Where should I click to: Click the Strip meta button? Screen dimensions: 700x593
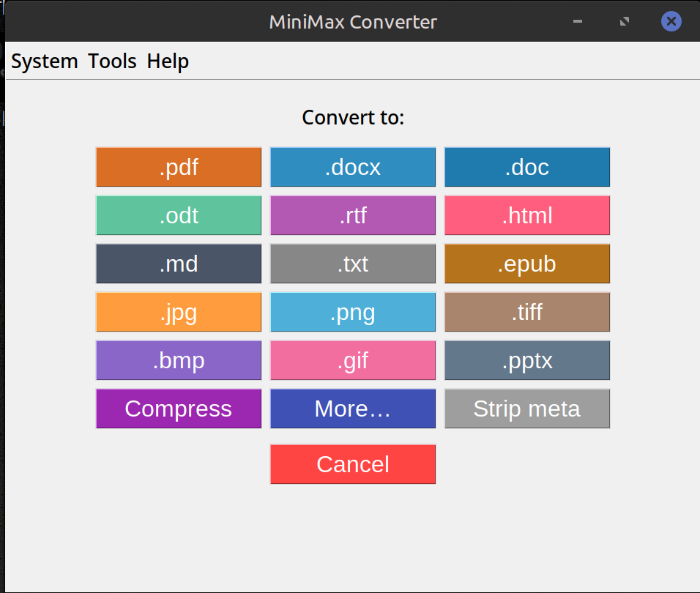tap(527, 409)
